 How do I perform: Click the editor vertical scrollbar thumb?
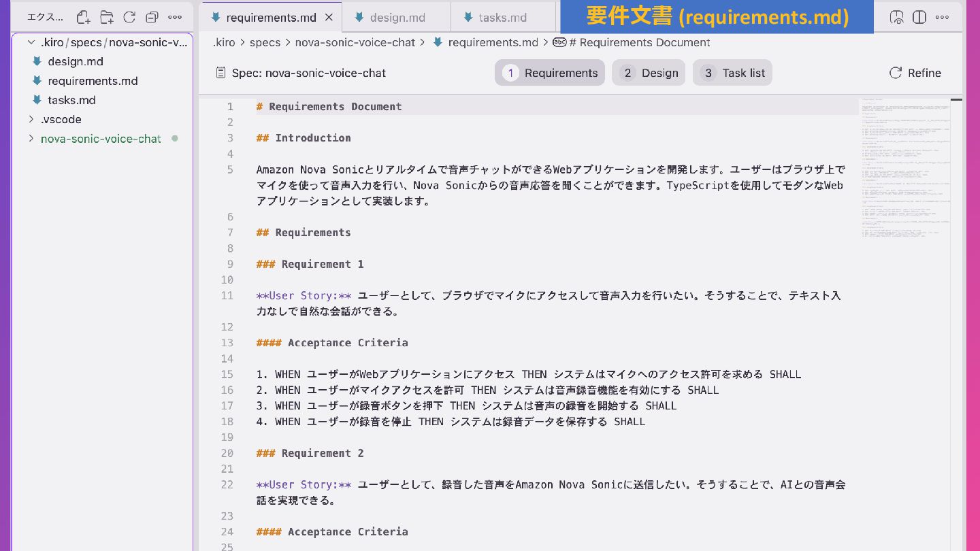point(955,101)
